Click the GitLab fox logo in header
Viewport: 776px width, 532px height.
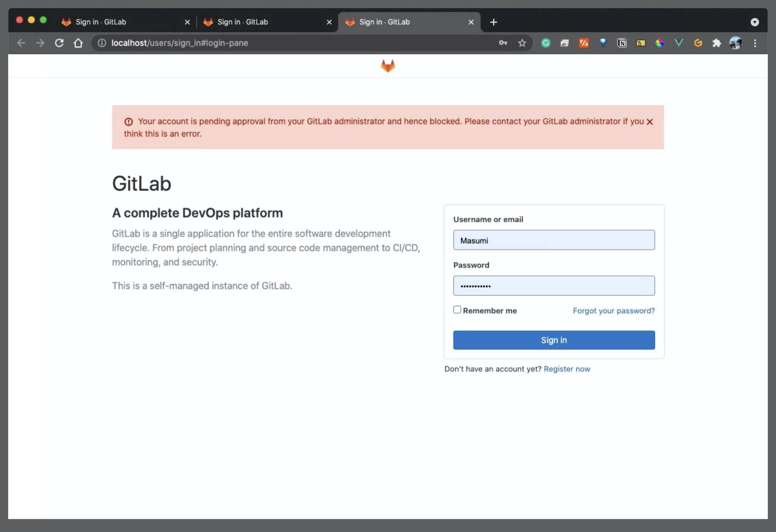pos(388,66)
